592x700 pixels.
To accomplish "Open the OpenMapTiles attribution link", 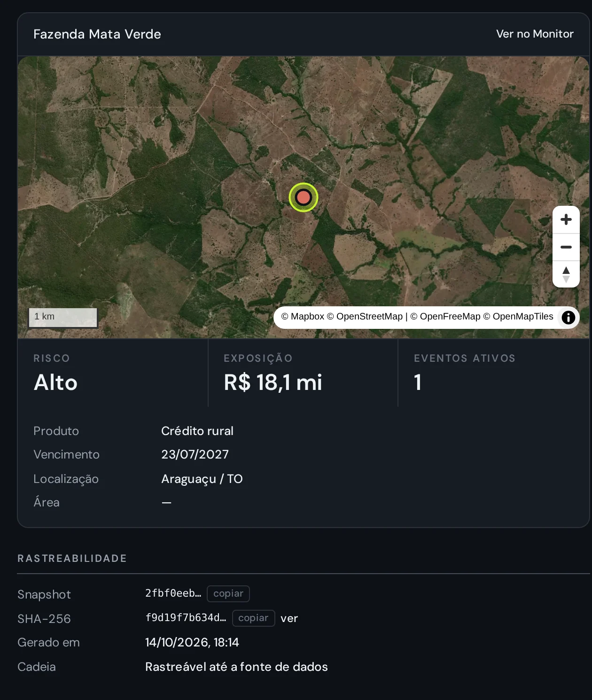I will pos(518,317).
